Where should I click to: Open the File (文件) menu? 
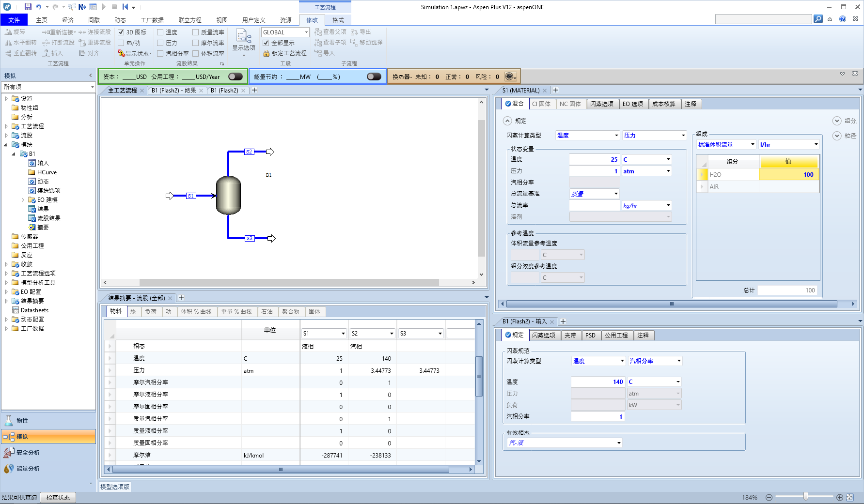[x=14, y=20]
